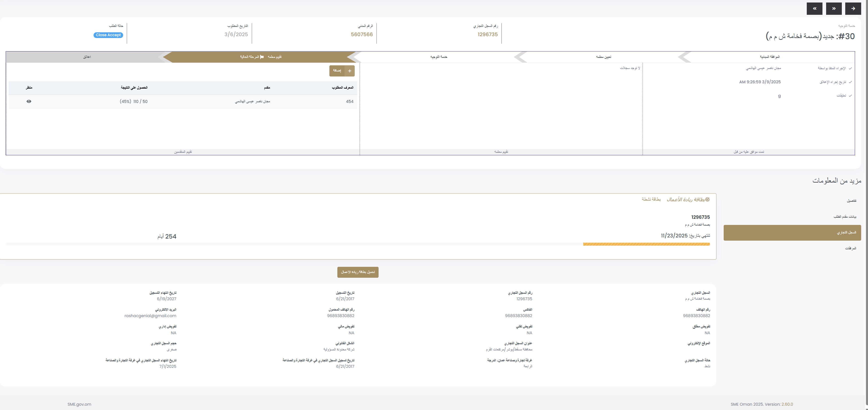Screen dimensions: 868x410
Task: Click the double right chevron button
Action: [834, 9]
